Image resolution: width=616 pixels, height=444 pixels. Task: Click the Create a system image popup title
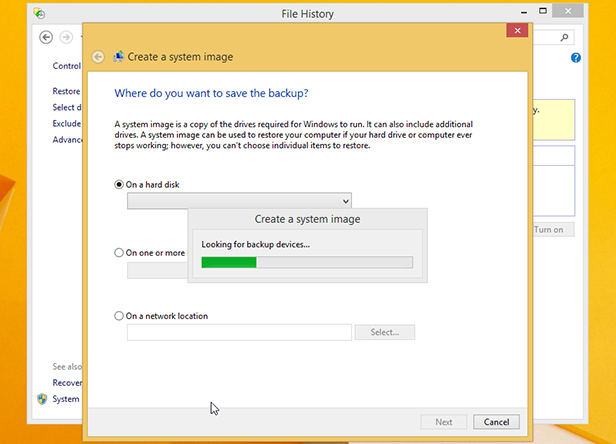coord(307,219)
